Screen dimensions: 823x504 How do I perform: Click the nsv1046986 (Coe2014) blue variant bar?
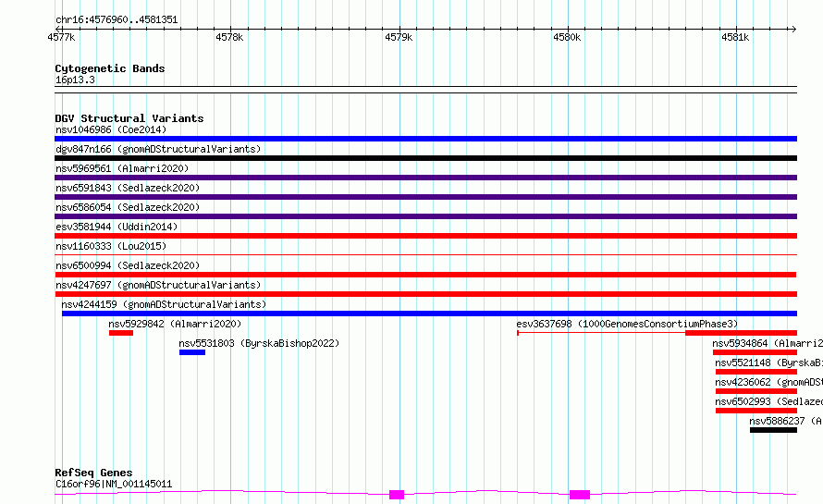[425, 139]
